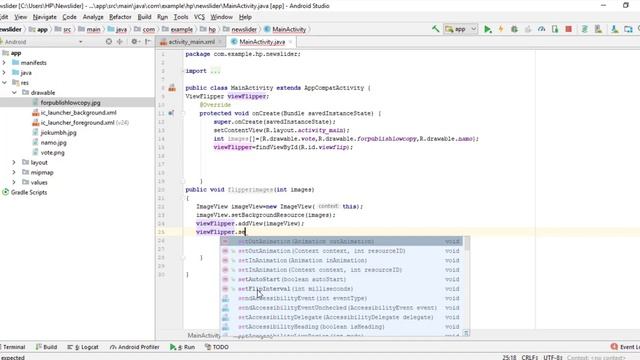Open the Build tool window

46,347
